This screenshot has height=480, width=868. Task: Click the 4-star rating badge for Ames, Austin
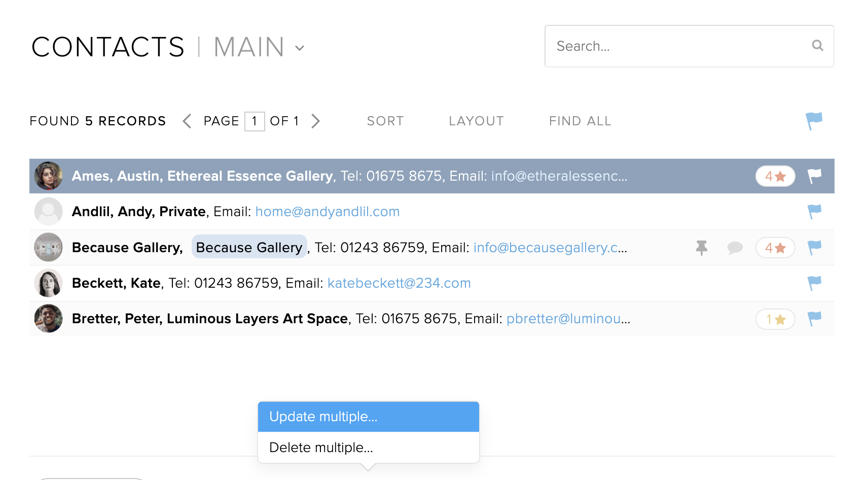[x=775, y=176]
